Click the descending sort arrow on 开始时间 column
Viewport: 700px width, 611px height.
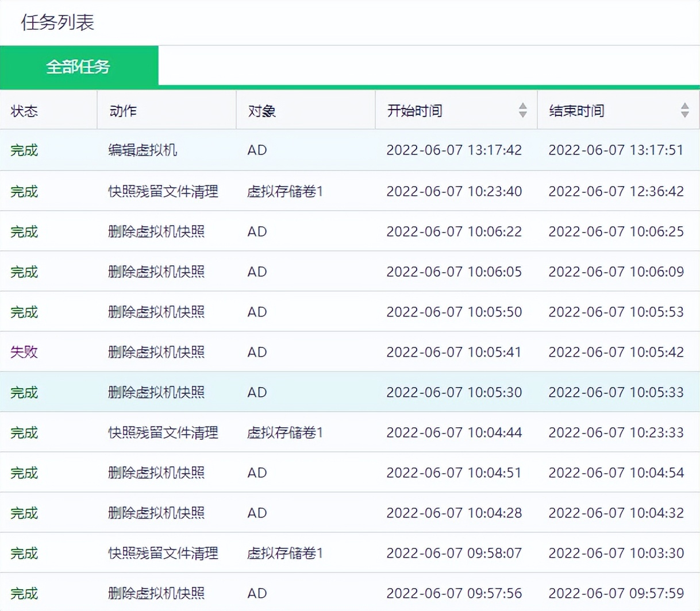(522, 114)
